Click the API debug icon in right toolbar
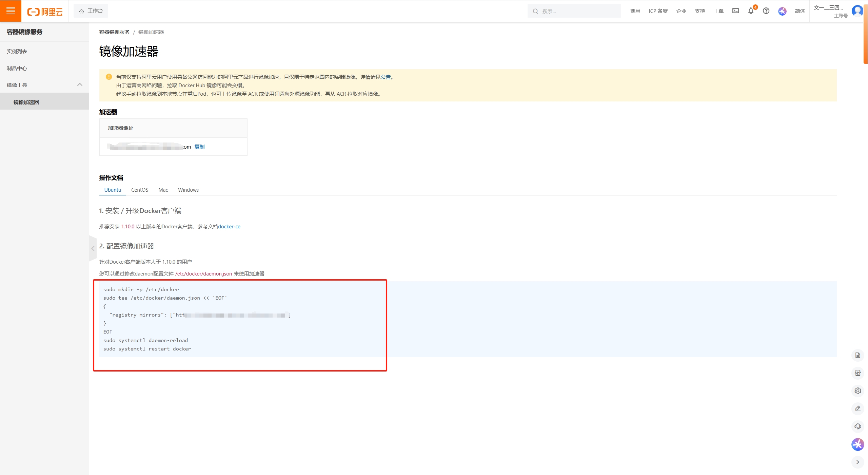 point(858,373)
